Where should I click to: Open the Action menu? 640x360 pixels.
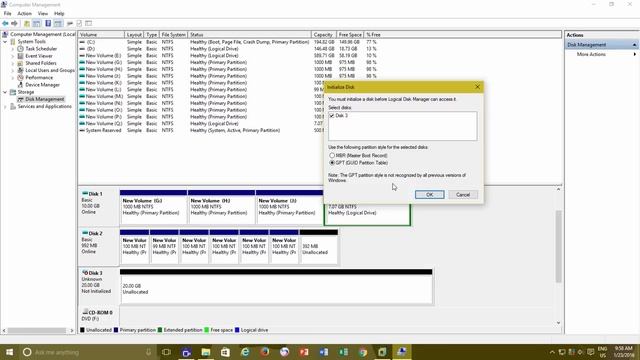tap(24, 13)
